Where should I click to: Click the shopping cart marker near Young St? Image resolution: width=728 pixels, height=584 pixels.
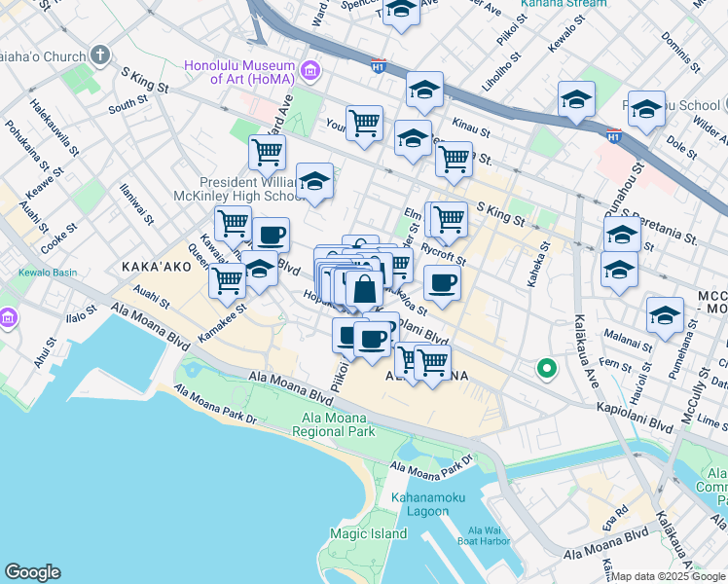pos(364,124)
